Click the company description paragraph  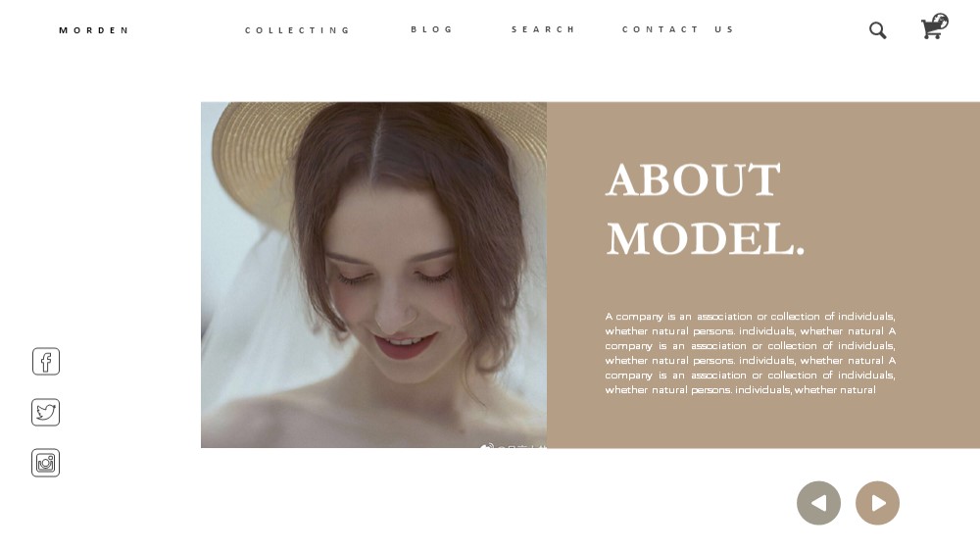click(750, 353)
